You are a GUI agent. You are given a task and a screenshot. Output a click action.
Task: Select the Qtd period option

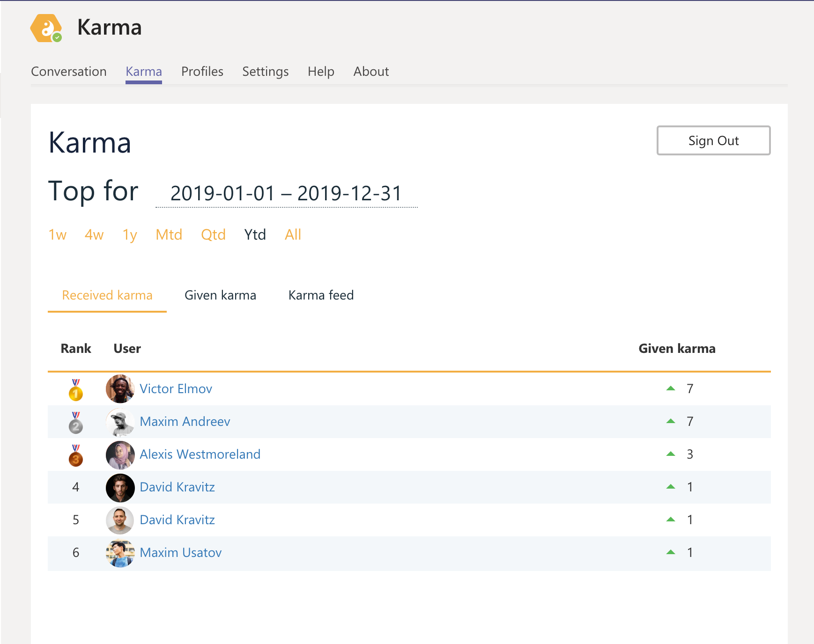[213, 235]
